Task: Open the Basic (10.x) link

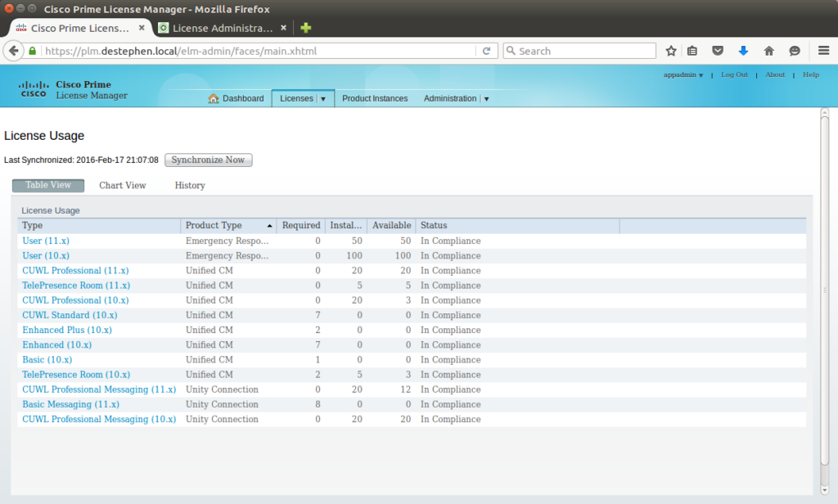Action: tap(47, 360)
